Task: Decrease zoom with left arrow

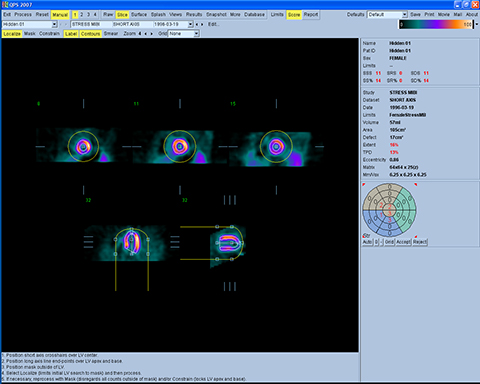Action: coord(145,34)
